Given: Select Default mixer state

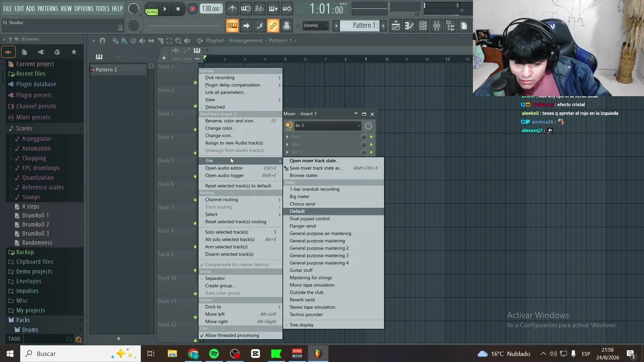Looking at the screenshot, I should [334, 211].
